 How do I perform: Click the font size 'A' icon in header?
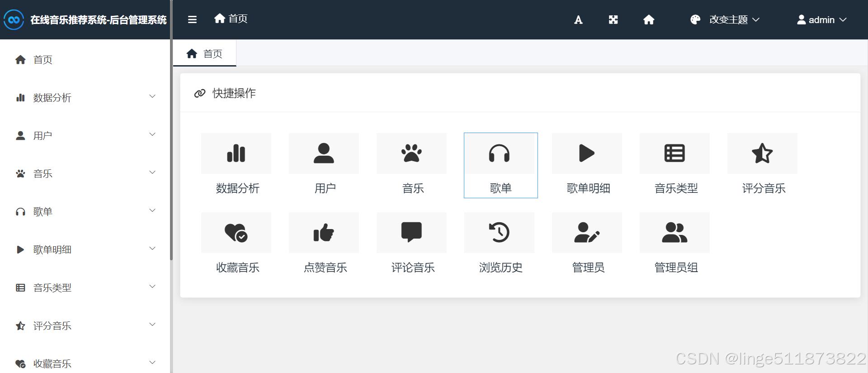click(578, 19)
